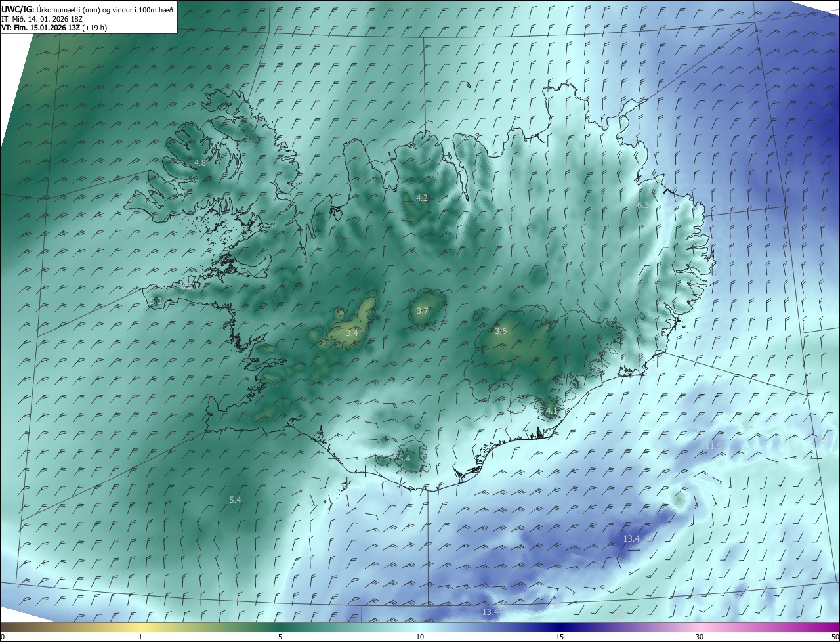
Task: Click the colorbar tick label "0"
Action: pyautogui.click(x=3, y=637)
